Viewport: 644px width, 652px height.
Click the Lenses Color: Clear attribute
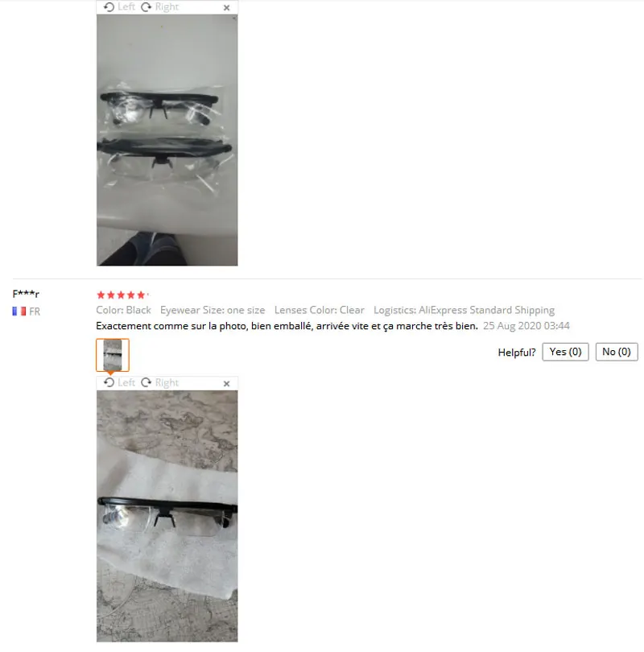(320, 310)
